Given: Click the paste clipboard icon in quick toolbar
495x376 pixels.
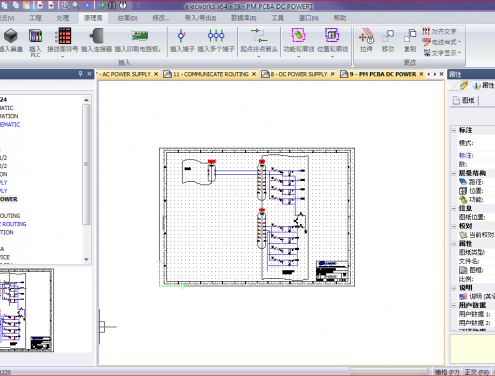Looking at the screenshot, I should pos(26,5).
